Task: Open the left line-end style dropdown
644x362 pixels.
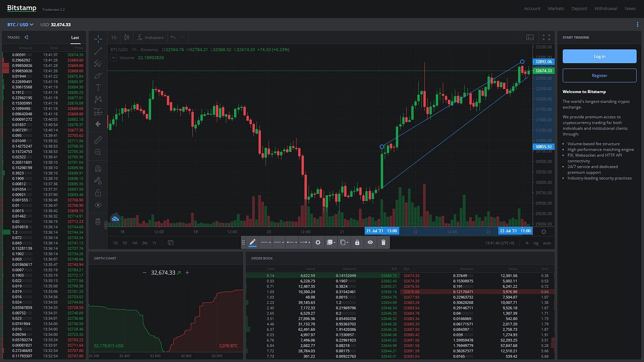Action: coord(291,242)
